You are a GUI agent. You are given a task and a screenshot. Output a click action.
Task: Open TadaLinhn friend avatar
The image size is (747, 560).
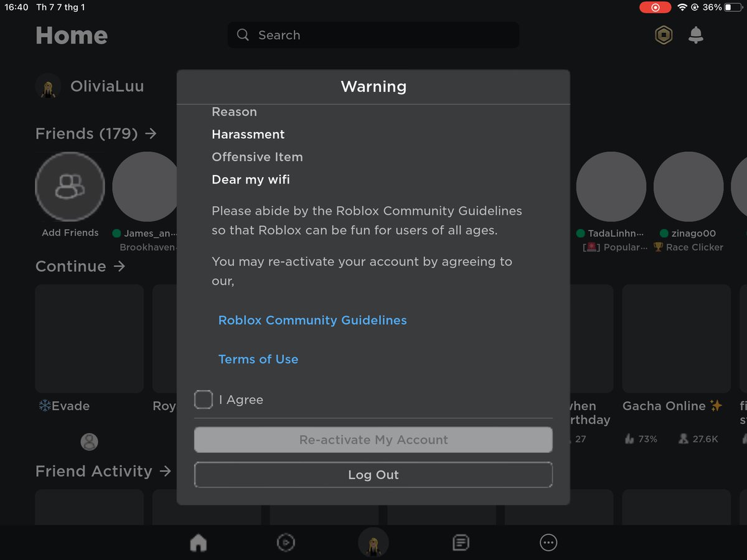(611, 187)
